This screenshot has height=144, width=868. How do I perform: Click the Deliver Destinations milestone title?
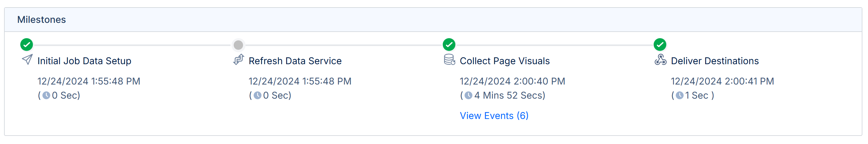point(715,61)
